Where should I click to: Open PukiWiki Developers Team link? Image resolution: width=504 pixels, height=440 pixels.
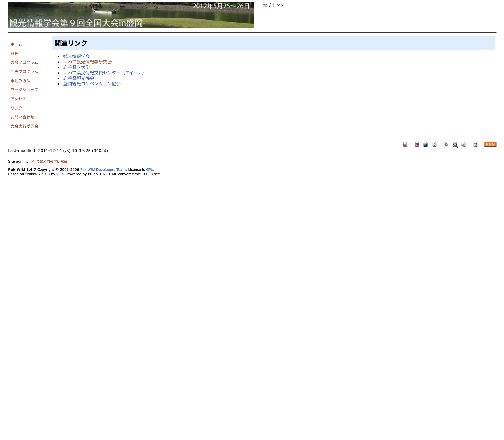coord(103,170)
